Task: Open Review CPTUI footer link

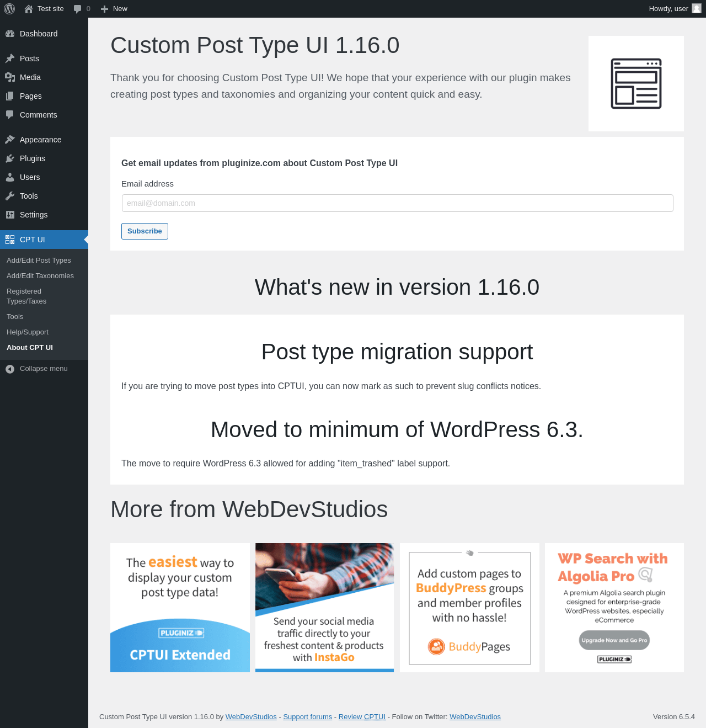Action: click(x=362, y=717)
